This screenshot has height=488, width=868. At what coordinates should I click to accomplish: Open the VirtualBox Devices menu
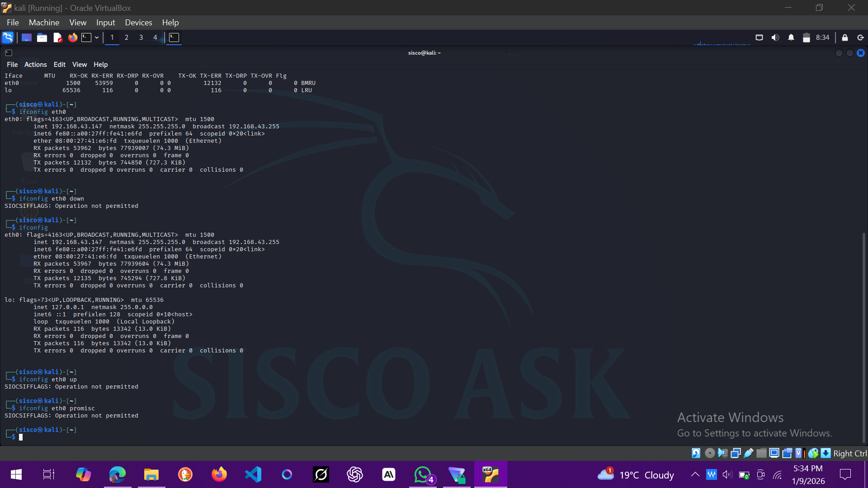click(x=138, y=23)
